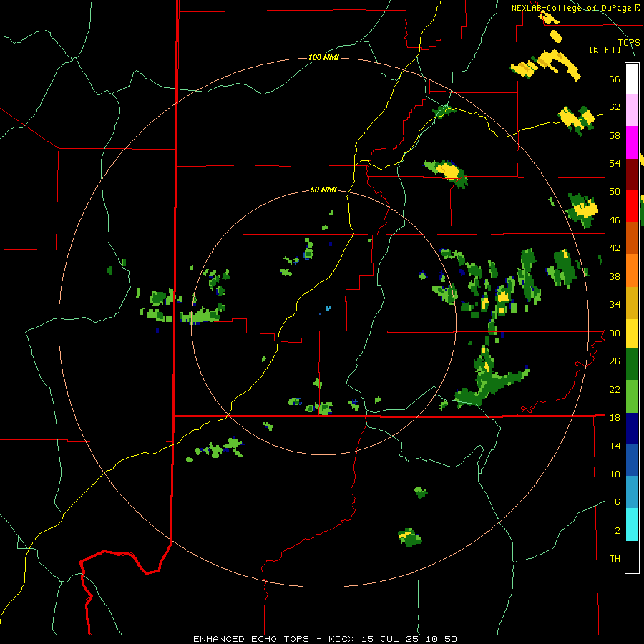Click the 34 value on the legend

615,305
